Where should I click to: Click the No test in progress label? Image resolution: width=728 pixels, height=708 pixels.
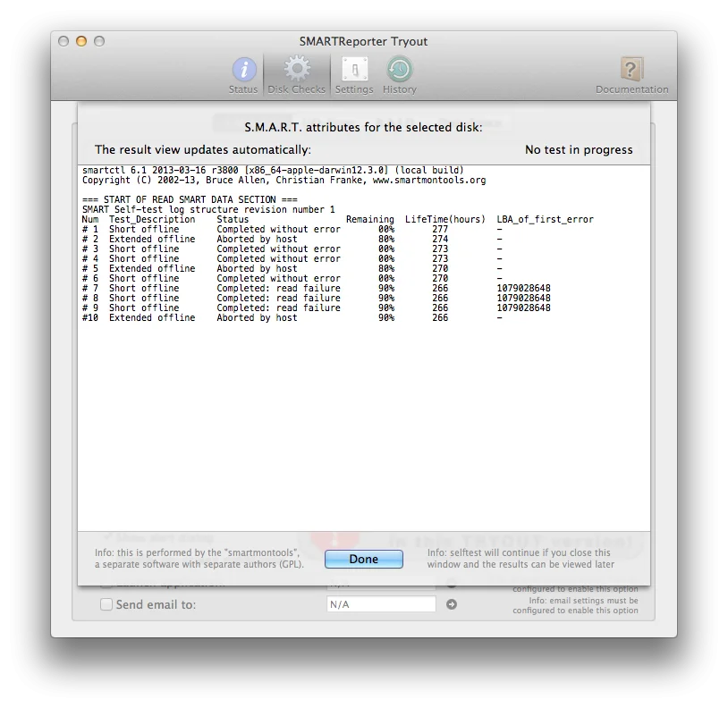pos(579,150)
